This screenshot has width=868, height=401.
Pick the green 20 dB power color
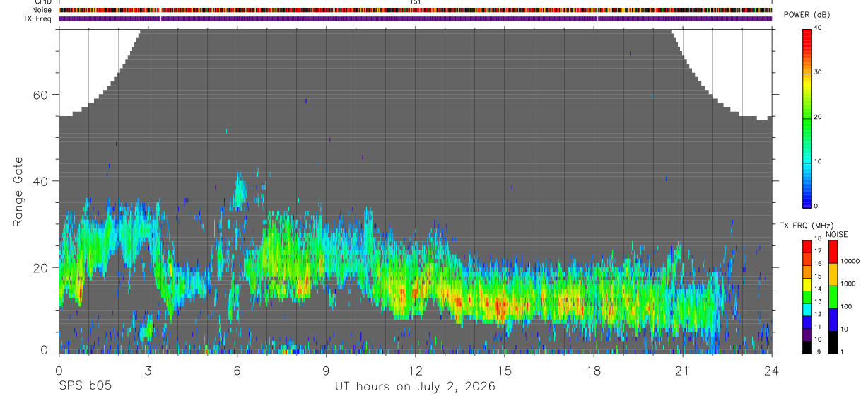point(807,117)
